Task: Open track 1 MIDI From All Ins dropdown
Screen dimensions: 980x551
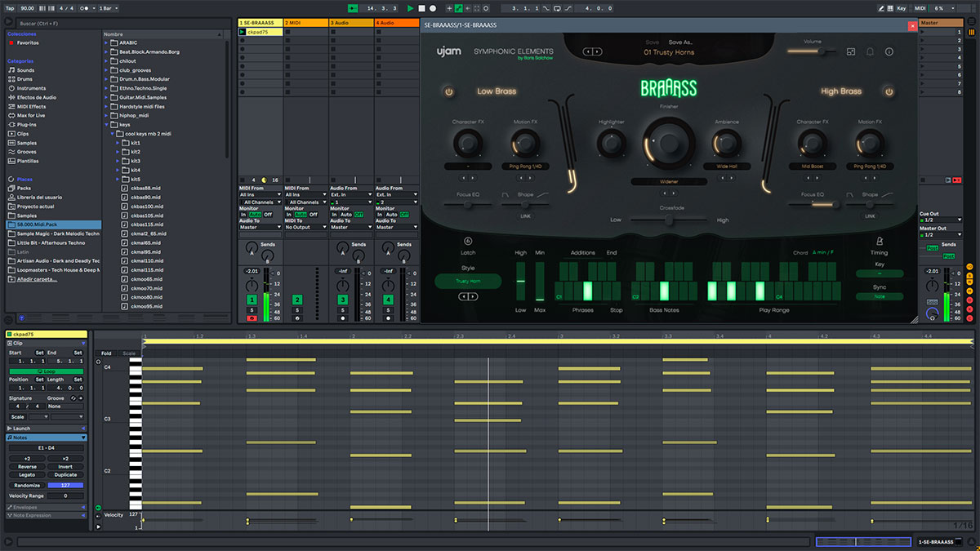Action: tap(260, 195)
